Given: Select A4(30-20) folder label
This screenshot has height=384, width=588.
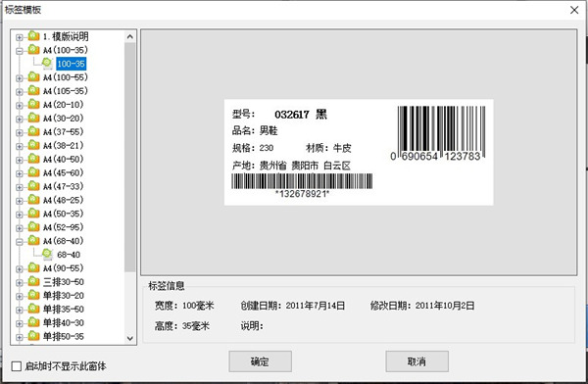Looking at the screenshot, I should click(63, 119).
